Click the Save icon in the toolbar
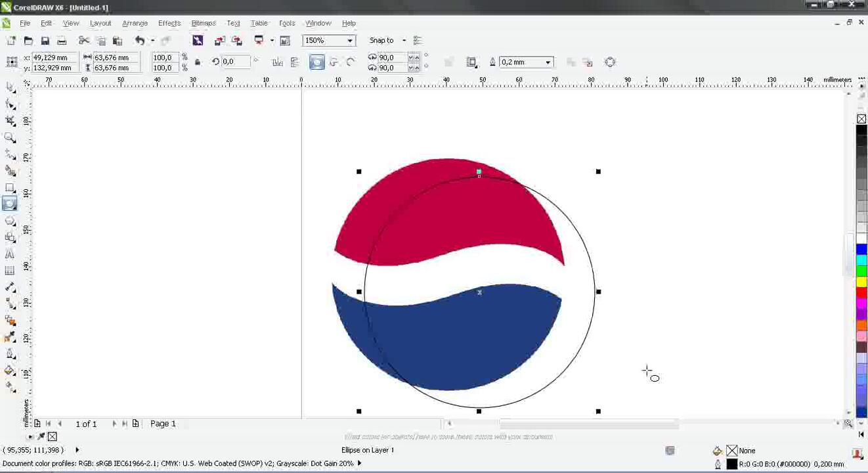The width and height of the screenshot is (868, 473). [x=45, y=41]
